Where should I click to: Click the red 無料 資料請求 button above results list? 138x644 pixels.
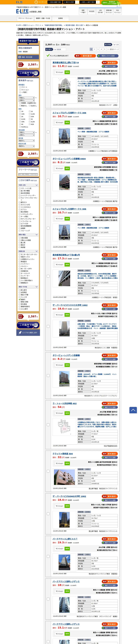coord(85,56)
